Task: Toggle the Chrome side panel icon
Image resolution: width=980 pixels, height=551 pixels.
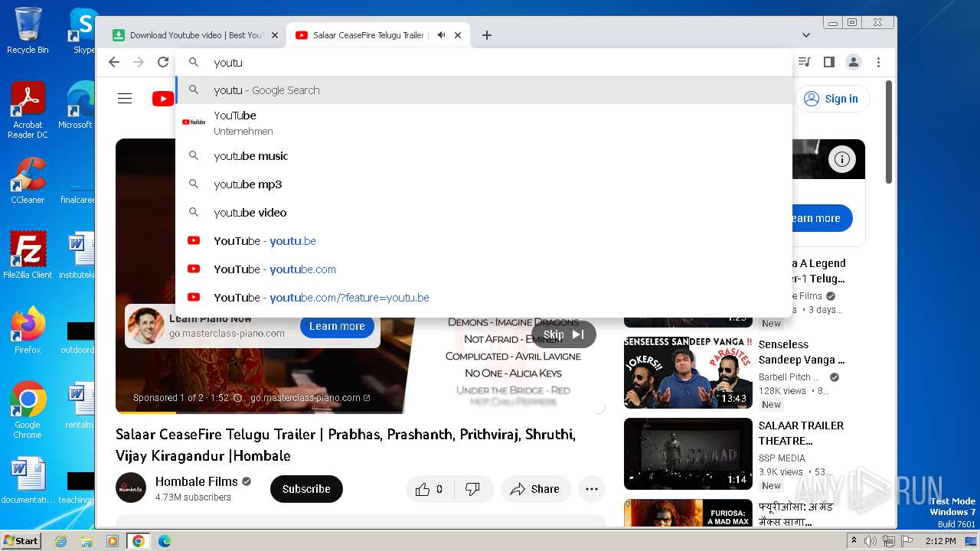Action: pos(829,63)
